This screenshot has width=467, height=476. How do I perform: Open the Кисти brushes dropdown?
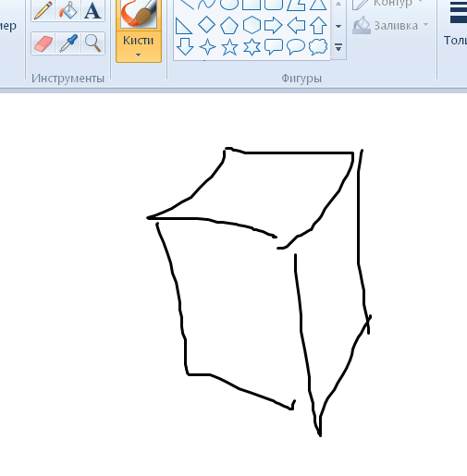pos(139,46)
